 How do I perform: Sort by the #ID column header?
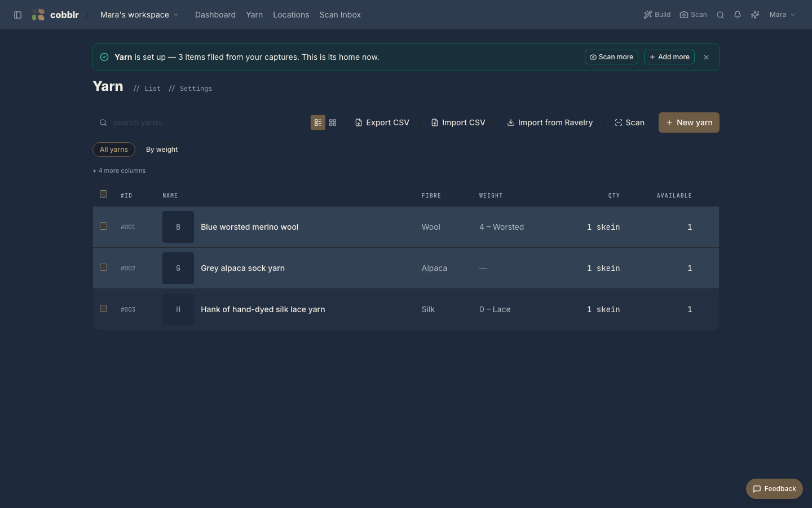point(126,195)
